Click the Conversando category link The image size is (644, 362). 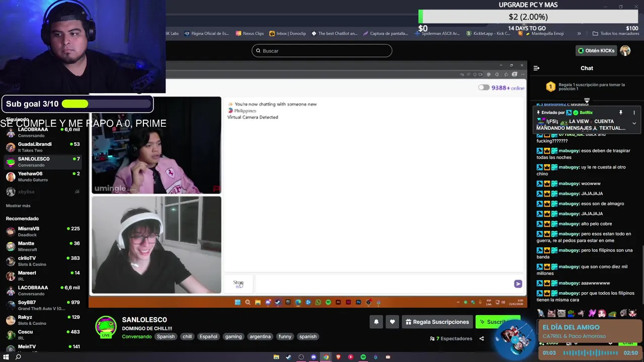136,336
